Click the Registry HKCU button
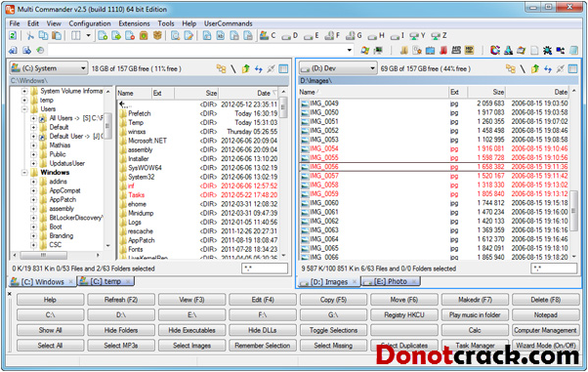This screenshot has width=588, height=372. (403, 315)
